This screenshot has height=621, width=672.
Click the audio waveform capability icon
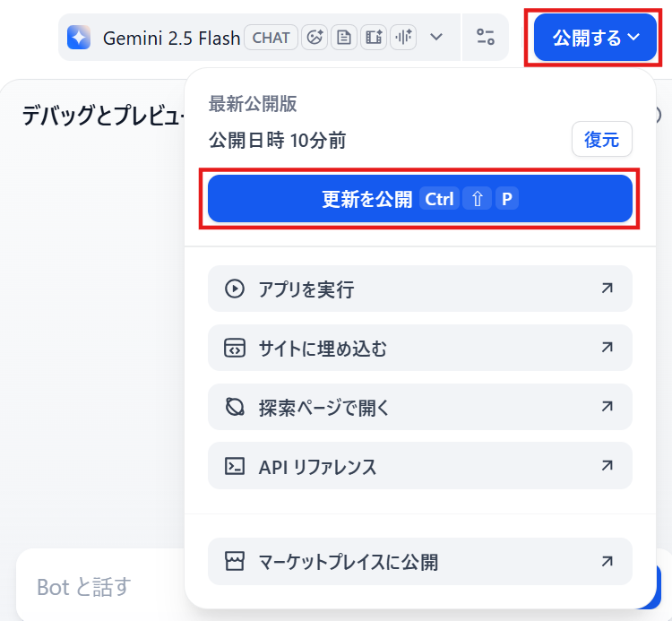coord(403,38)
